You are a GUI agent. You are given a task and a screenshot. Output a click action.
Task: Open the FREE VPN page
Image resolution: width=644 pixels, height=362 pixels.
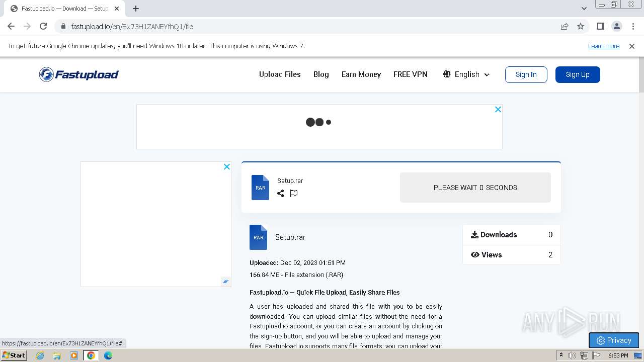pyautogui.click(x=411, y=74)
